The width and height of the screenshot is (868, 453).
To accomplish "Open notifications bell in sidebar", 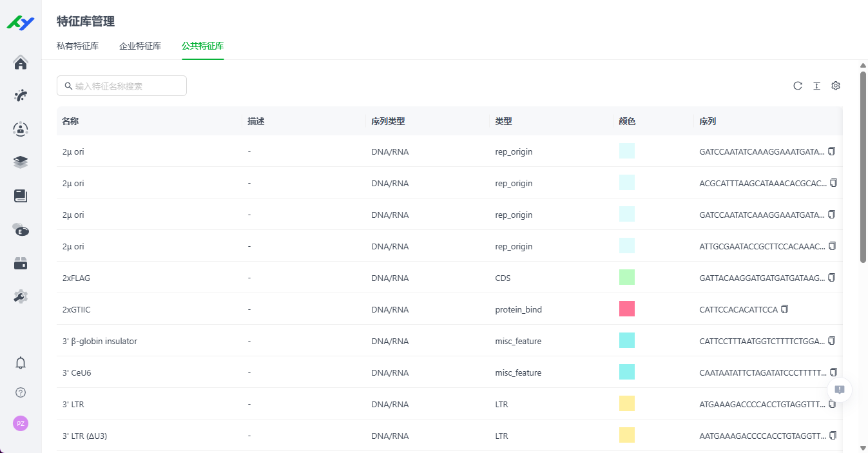I will pos(21,363).
